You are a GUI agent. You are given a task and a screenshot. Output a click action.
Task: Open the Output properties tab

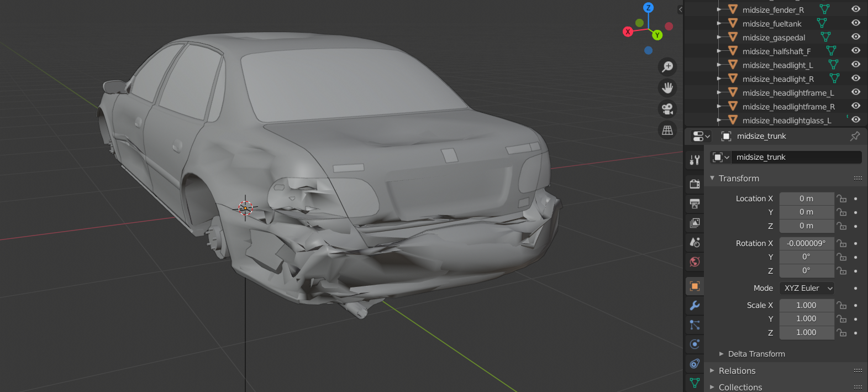point(695,203)
